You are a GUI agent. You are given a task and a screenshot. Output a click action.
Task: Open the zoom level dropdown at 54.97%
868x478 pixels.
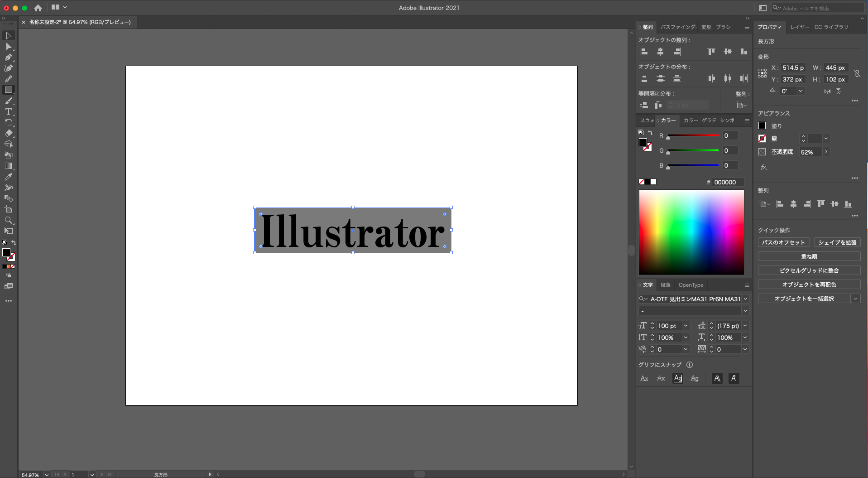point(47,475)
